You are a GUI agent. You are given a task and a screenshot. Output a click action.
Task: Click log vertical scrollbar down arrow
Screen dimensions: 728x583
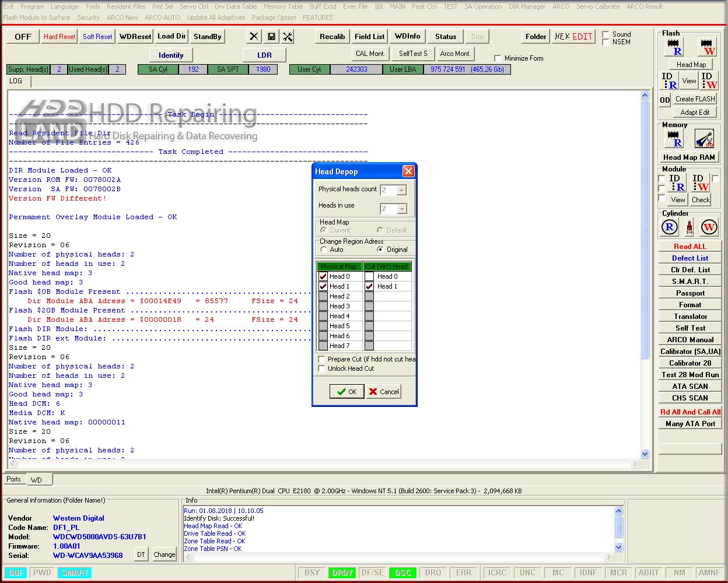[x=645, y=454]
